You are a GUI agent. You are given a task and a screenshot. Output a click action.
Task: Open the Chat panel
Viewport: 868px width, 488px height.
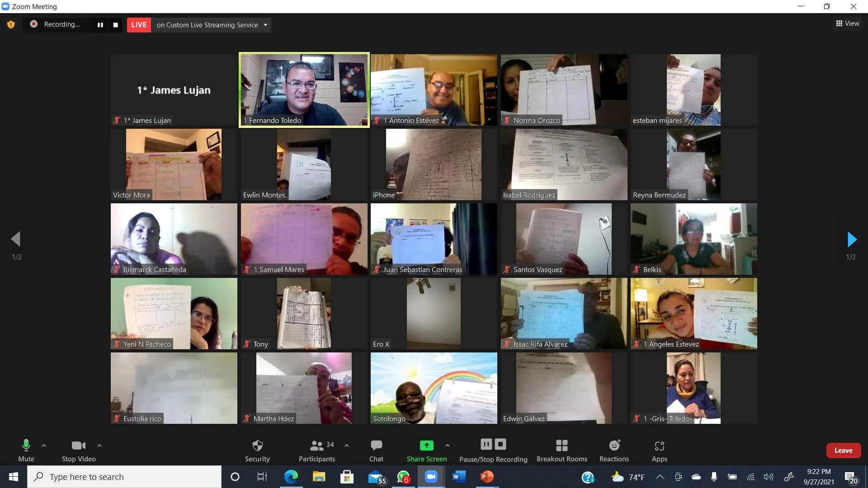tap(376, 450)
